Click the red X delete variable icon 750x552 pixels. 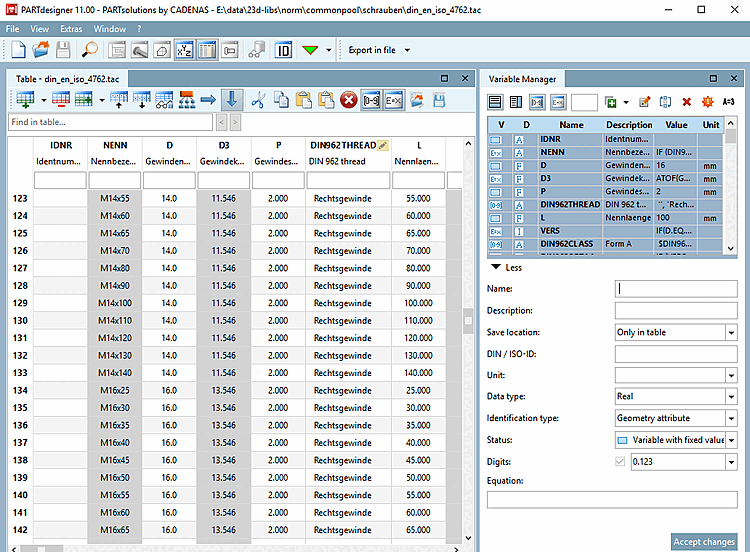tap(686, 102)
